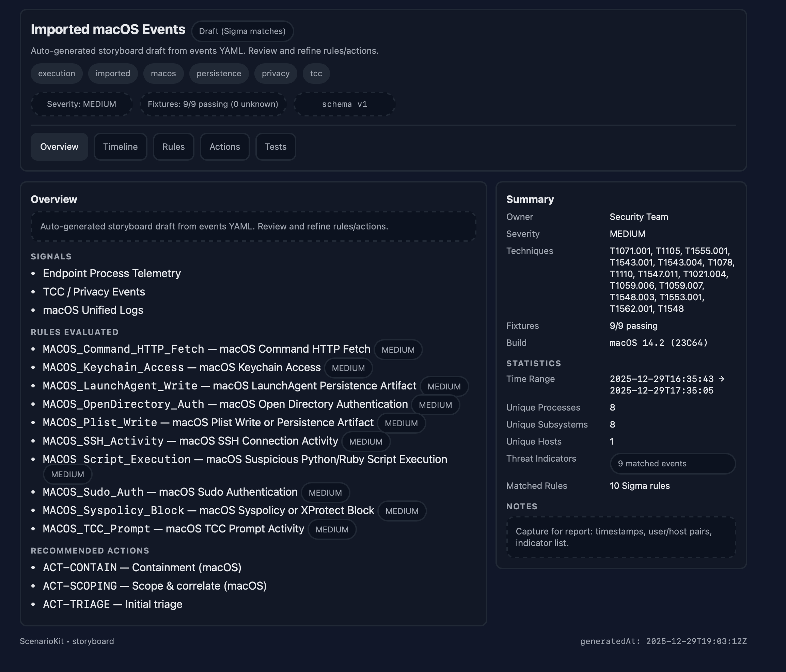Click the macOS 14.2 (23C64) build value
786x672 pixels.
click(x=659, y=343)
